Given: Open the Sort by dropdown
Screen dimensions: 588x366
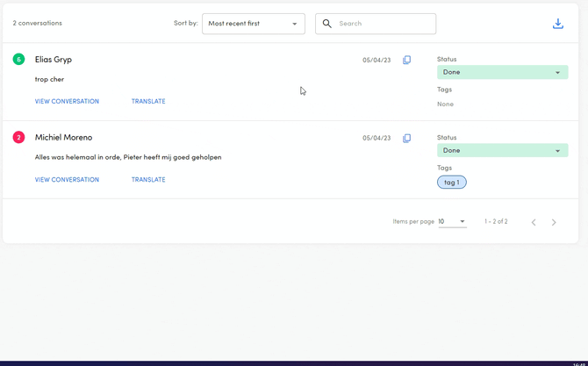Looking at the screenshot, I should (253, 24).
